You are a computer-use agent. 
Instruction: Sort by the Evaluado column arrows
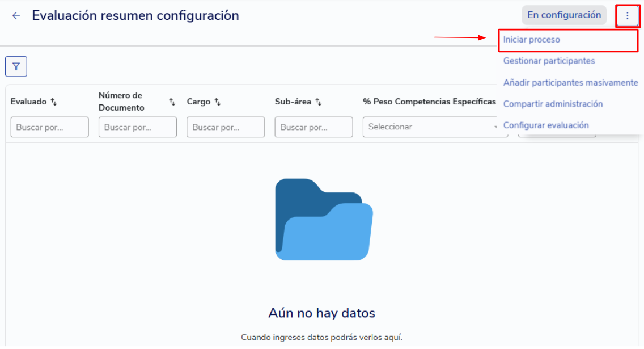click(54, 102)
